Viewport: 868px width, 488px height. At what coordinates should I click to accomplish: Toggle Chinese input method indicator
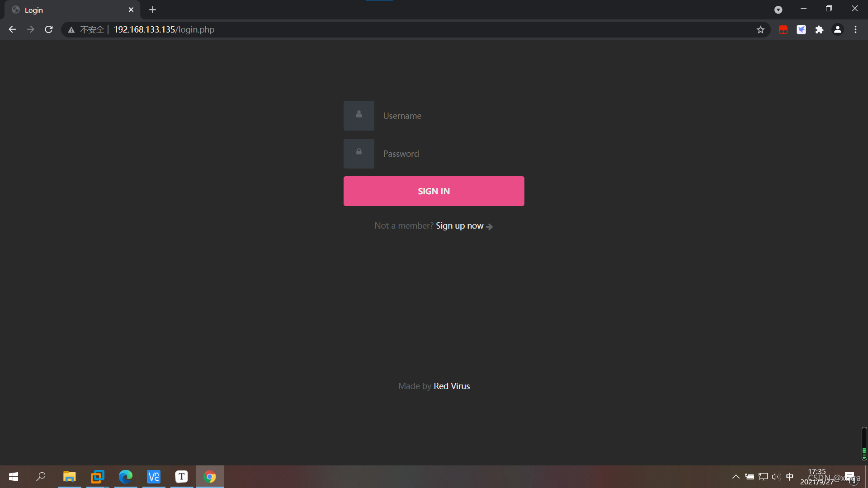tap(790, 477)
